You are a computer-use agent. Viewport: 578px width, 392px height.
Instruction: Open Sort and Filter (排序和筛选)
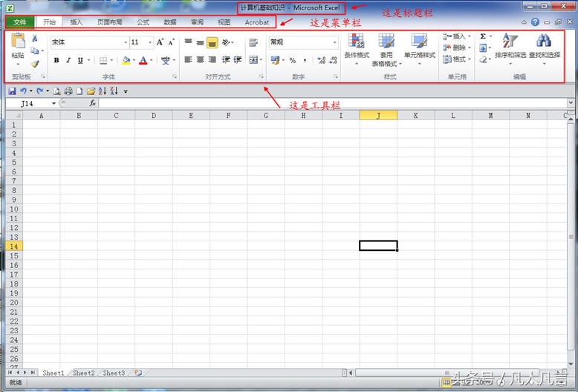[x=510, y=46]
